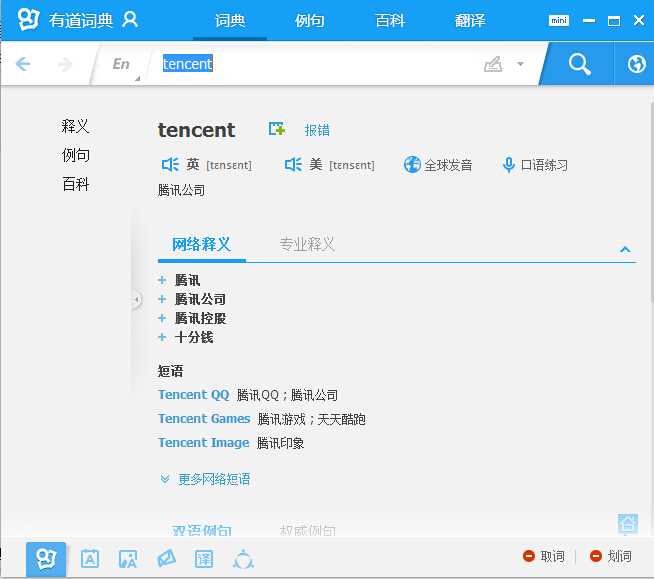Image resolution: width=654 pixels, height=579 pixels.
Task: Click the search input containing tencent
Action: click(317, 64)
